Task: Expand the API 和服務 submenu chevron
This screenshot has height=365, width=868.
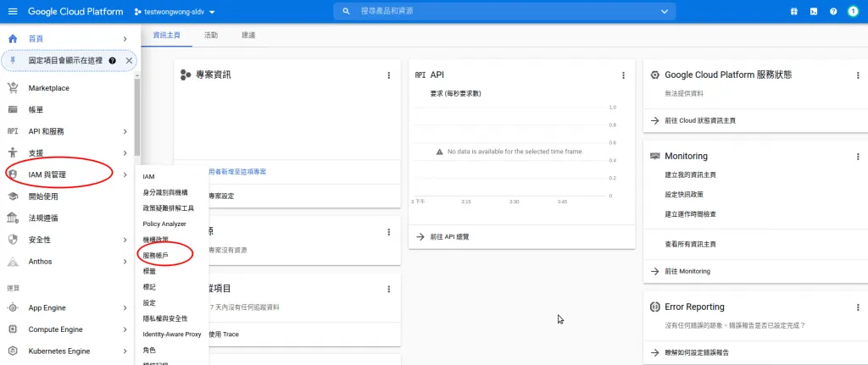Action: (125, 131)
